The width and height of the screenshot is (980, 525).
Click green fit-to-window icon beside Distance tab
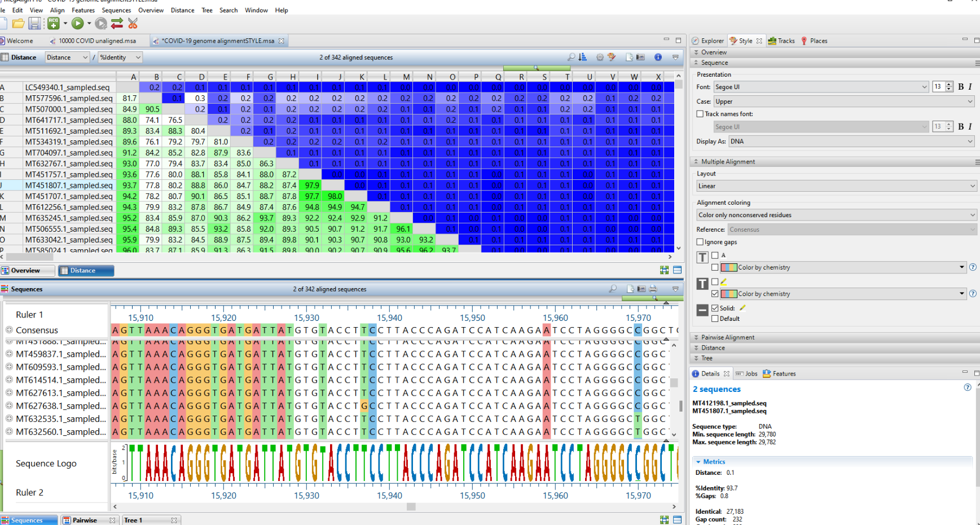(x=665, y=270)
